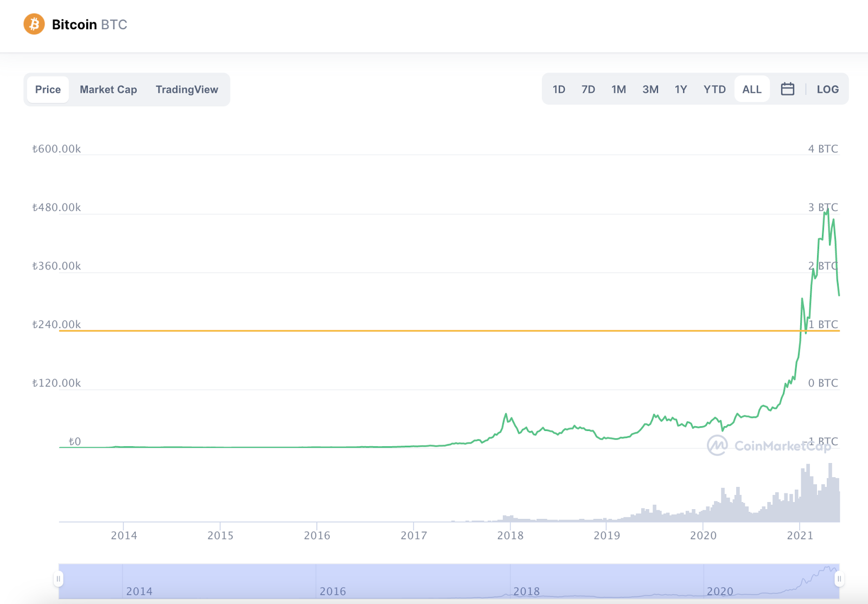The height and width of the screenshot is (604, 868).
Task: Click the 2021 x-axis year label
Action: coord(800,536)
